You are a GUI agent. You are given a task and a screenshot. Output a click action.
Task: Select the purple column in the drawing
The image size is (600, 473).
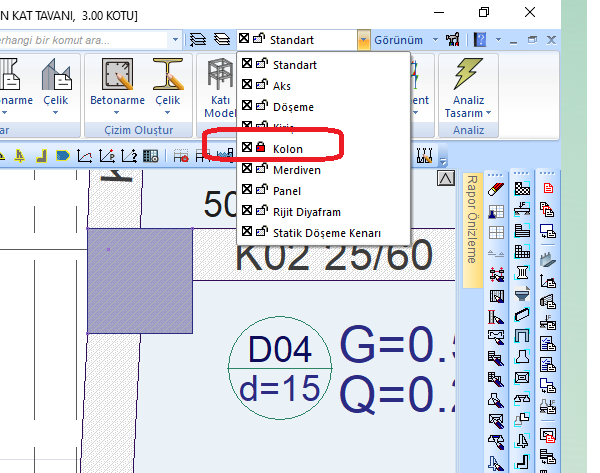pos(140,281)
